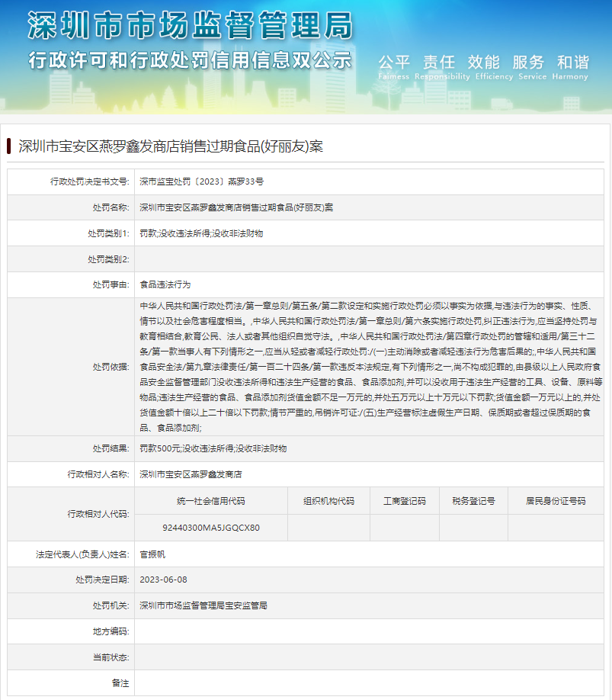
Task: Click the 行政相对人代码 label
Action: point(98,514)
